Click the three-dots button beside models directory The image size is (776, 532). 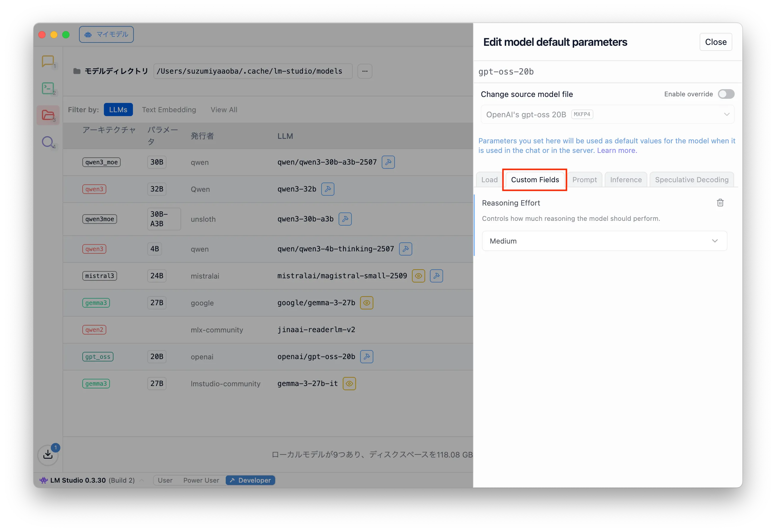(x=365, y=71)
